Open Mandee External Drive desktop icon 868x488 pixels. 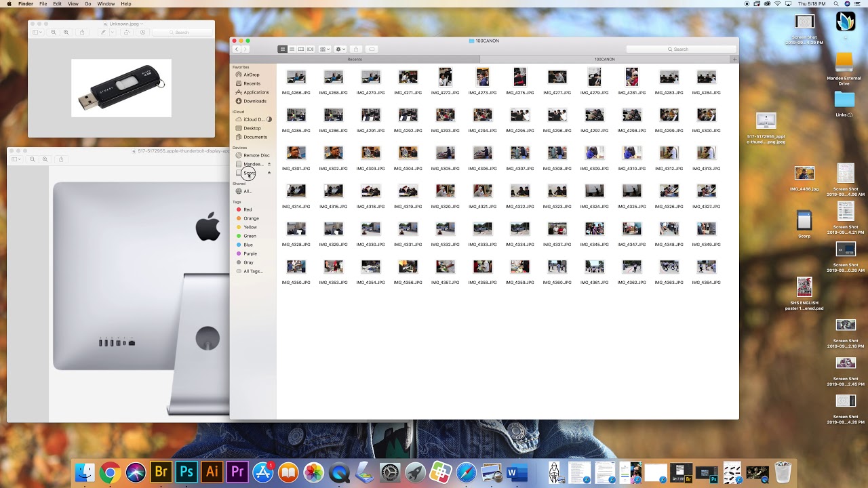(x=844, y=62)
